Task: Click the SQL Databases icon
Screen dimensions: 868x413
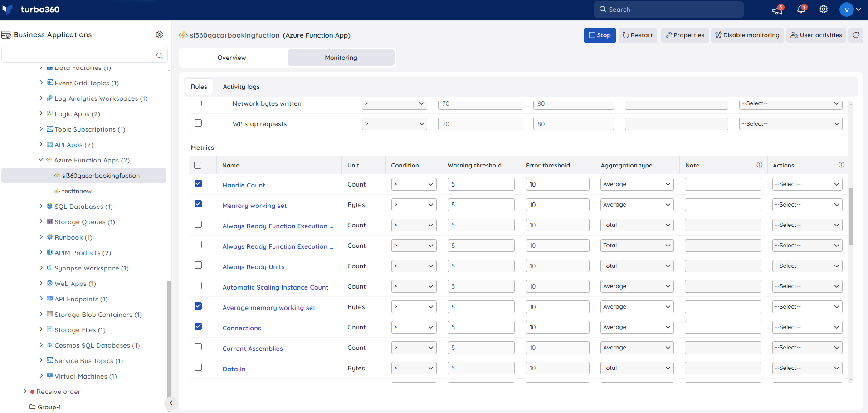Action: tap(50, 206)
